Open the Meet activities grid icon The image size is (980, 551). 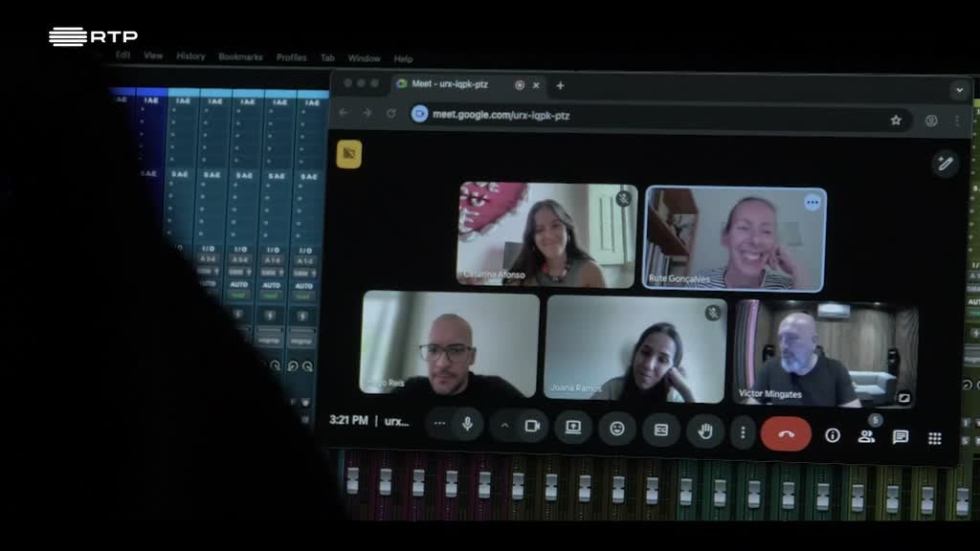[934, 438]
